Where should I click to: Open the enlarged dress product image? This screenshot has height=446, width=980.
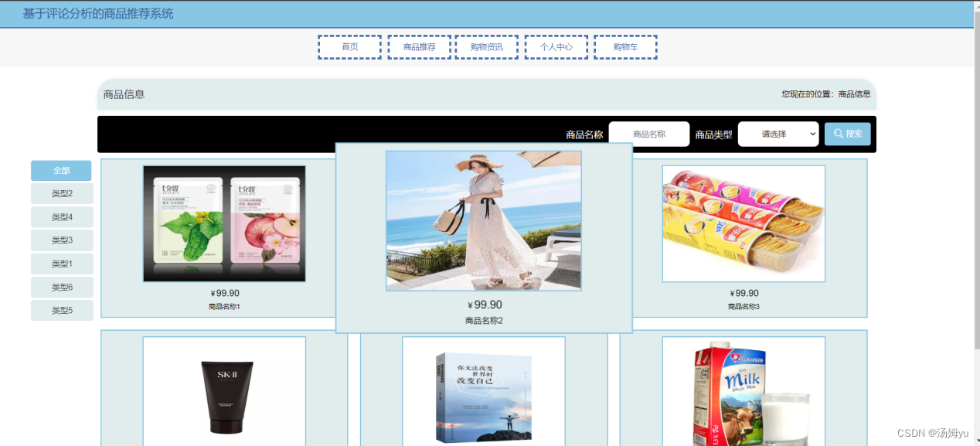click(484, 221)
